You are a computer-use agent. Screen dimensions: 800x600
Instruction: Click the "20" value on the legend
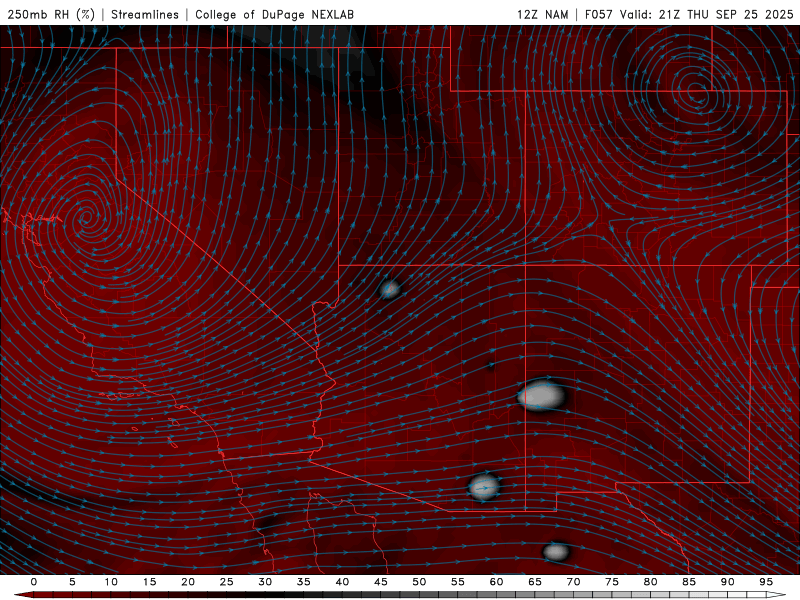pos(188,582)
